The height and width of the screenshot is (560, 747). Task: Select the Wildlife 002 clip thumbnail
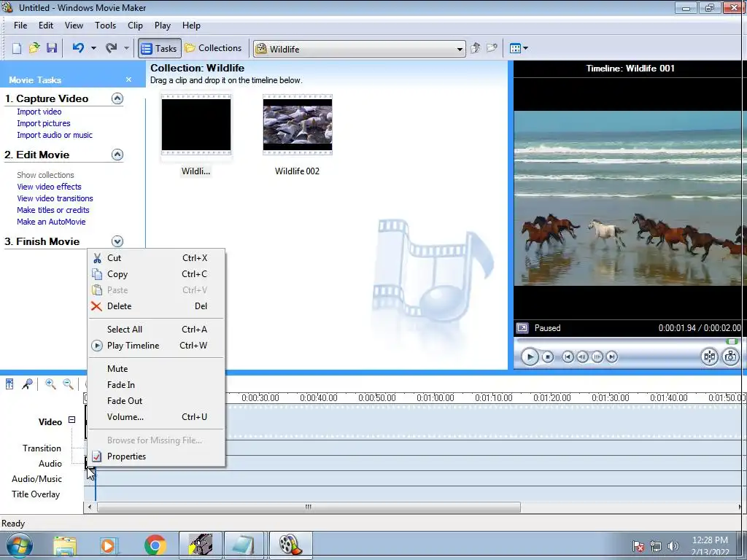298,125
